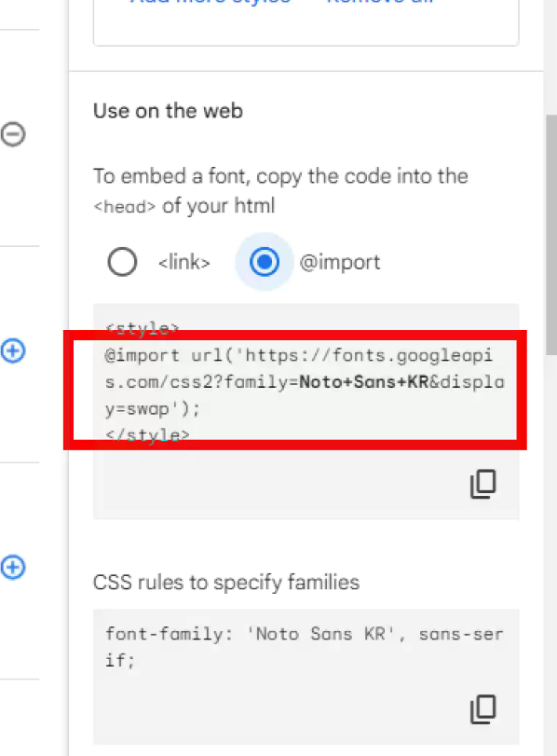Click the bold Noto+Sans+KR text in URL
The width and height of the screenshot is (557, 756).
point(364,382)
